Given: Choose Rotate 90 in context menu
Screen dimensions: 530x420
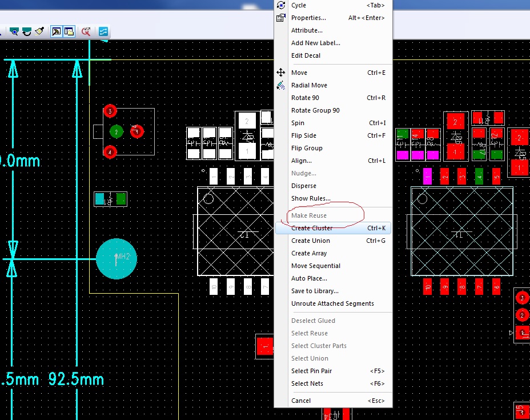Looking at the screenshot, I should coord(305,98).
